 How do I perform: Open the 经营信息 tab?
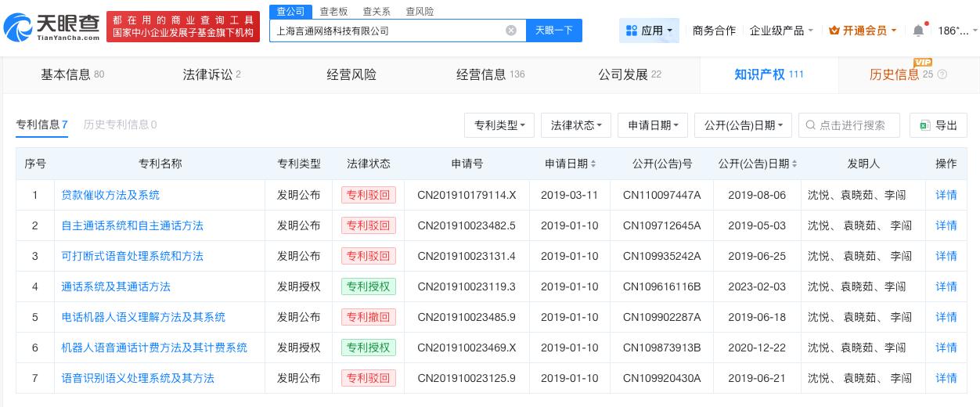[491, 75]
